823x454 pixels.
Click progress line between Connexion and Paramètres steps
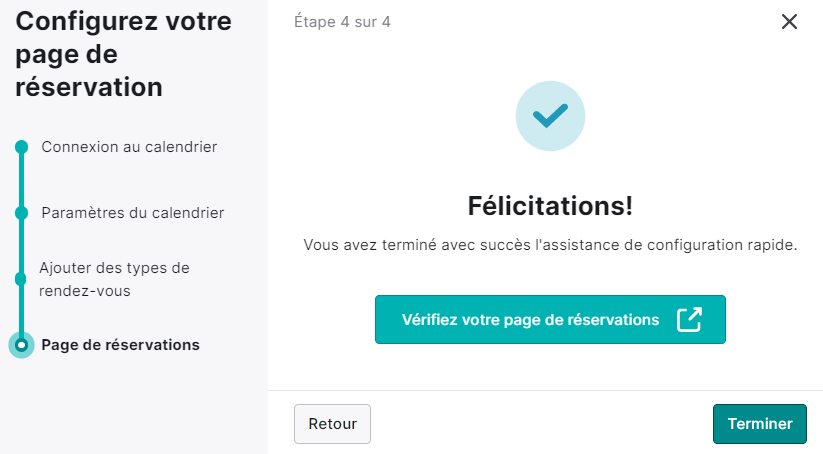click(x=22, y=180)
